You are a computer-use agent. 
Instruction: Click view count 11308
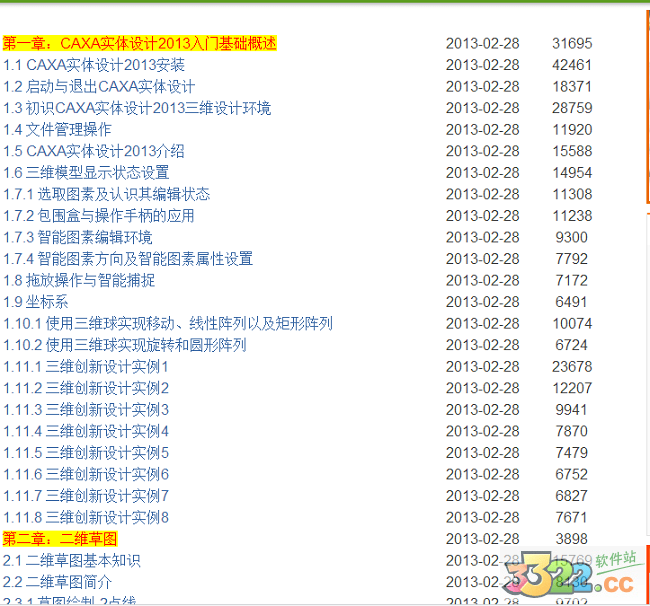tap(572, 194)
